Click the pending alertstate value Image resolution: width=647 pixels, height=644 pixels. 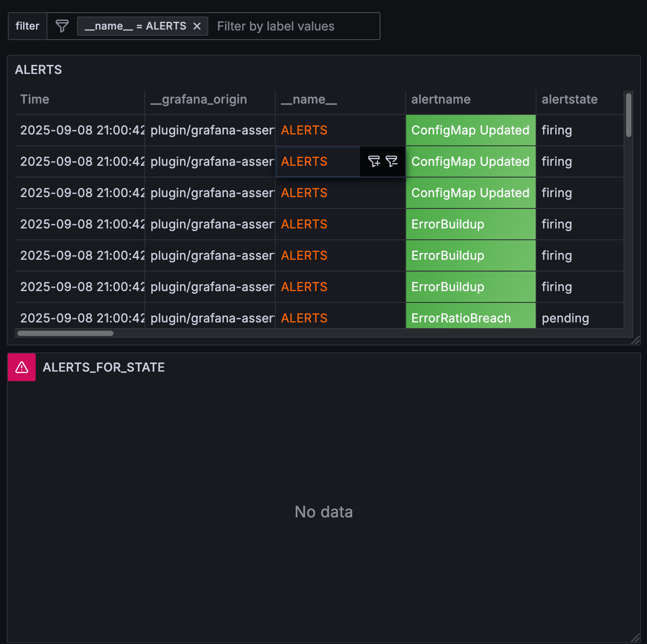tap(565, 318)
